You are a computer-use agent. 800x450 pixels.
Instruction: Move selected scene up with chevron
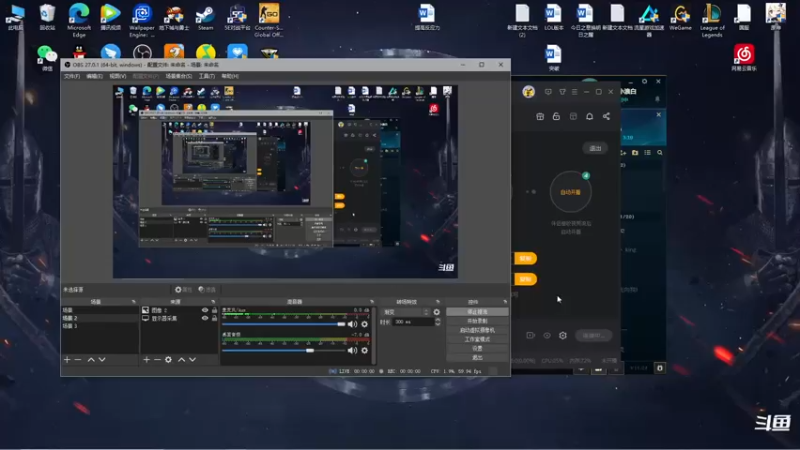click(x=91, y=360)
